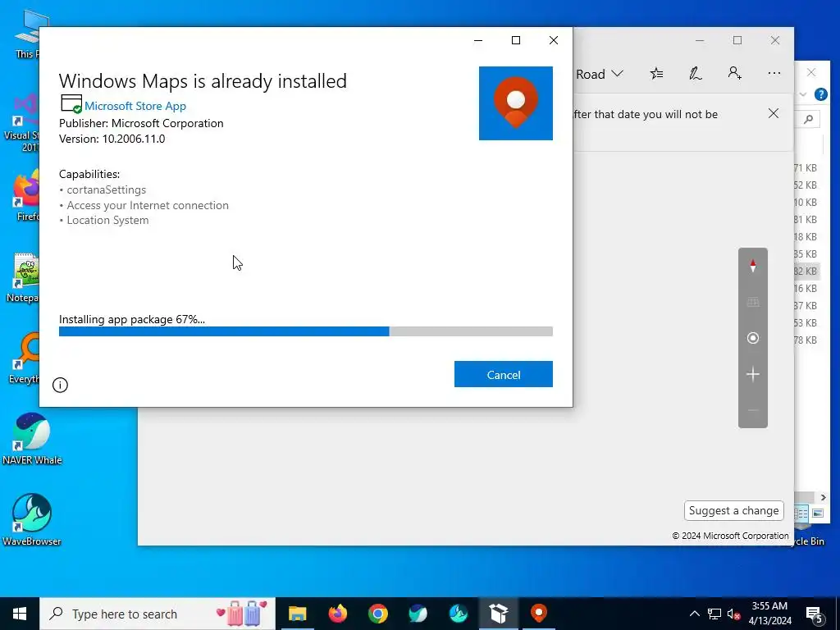Select the Everything desktop shortcut
Viewport: 840px width, 630px height.
pyautogui.click(x=24, y=359)
